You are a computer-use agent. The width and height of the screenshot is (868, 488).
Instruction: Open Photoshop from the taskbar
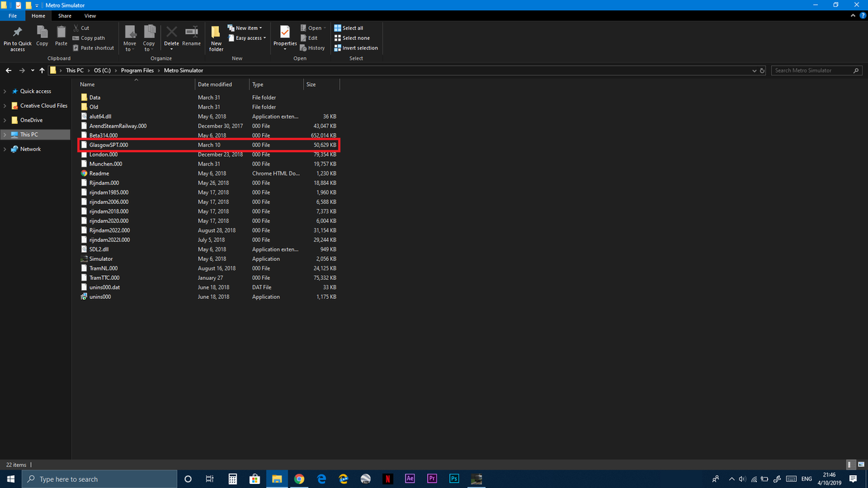click(x=454, y=479)
